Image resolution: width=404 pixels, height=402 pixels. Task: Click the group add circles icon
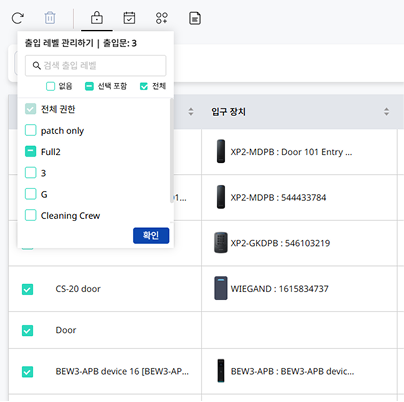162,18
